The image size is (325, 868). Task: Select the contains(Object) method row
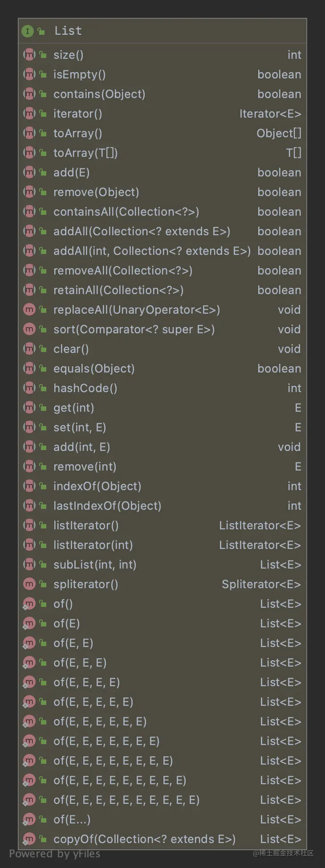click(99, 94)
